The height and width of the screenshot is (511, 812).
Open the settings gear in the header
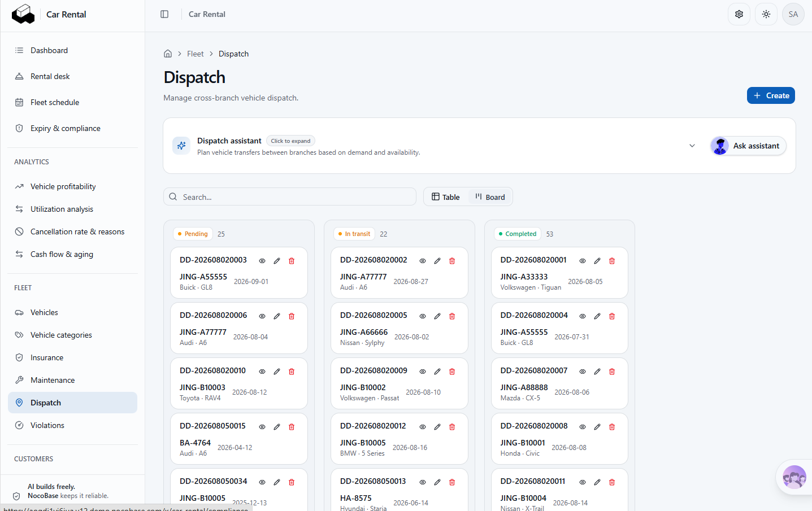739,14
